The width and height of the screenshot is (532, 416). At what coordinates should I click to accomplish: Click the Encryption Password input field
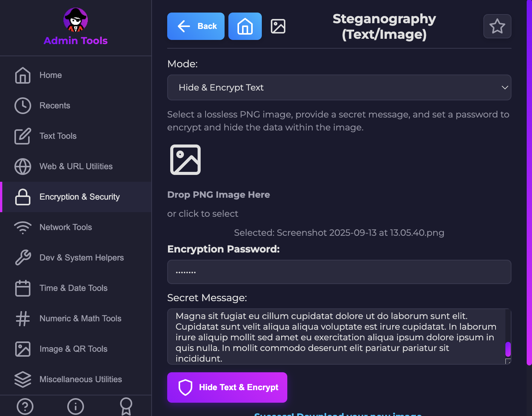339,272
